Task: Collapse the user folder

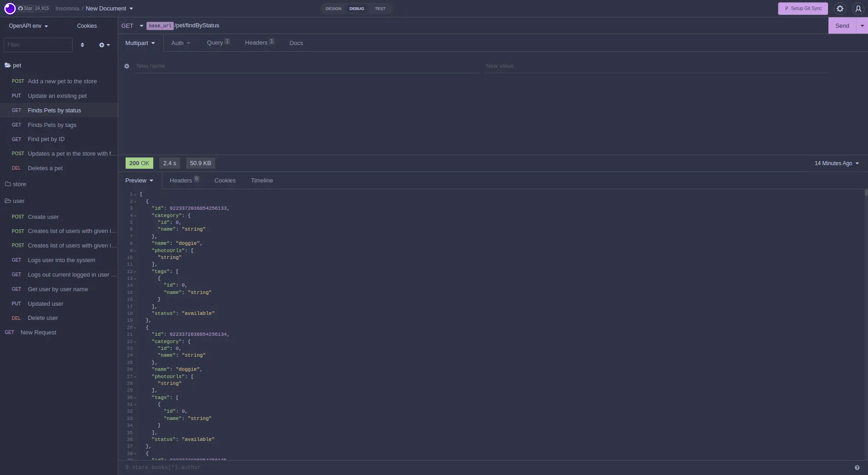Action: pyautogui.click(x=15, y=201)
